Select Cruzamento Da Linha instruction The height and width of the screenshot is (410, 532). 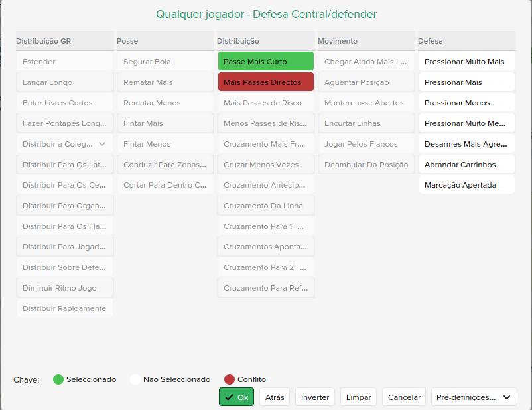(x=265, y=206)
